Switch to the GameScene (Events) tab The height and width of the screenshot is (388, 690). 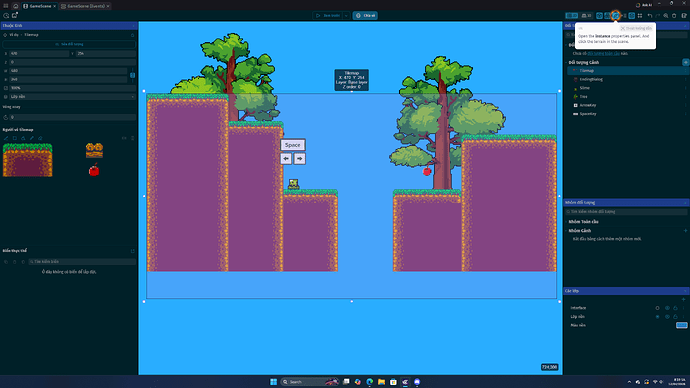click(86, 6)
